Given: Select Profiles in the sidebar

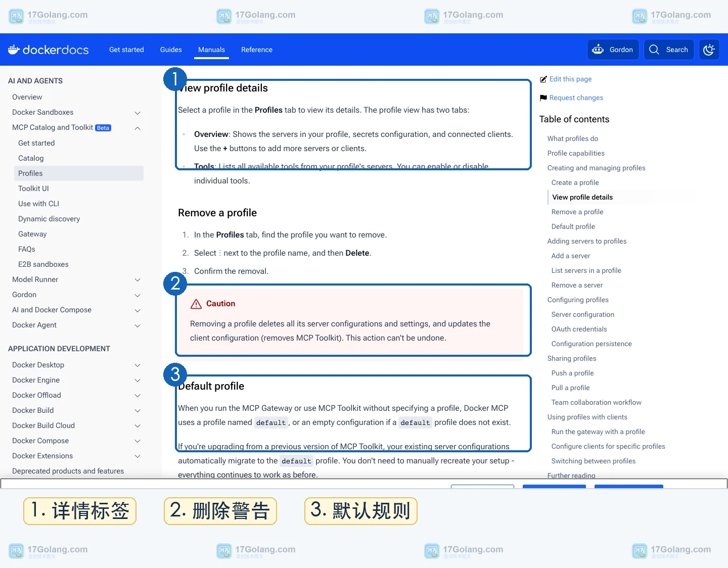Looking at the screenshot, I should (79, 173).
